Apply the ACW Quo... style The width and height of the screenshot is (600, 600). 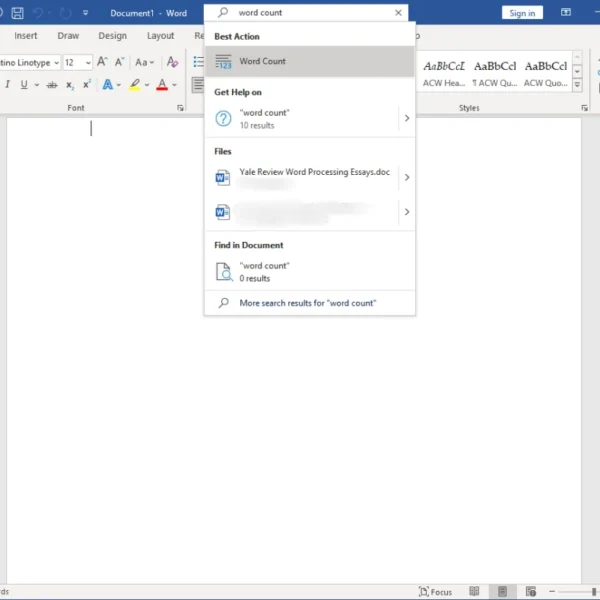(546, 73)
